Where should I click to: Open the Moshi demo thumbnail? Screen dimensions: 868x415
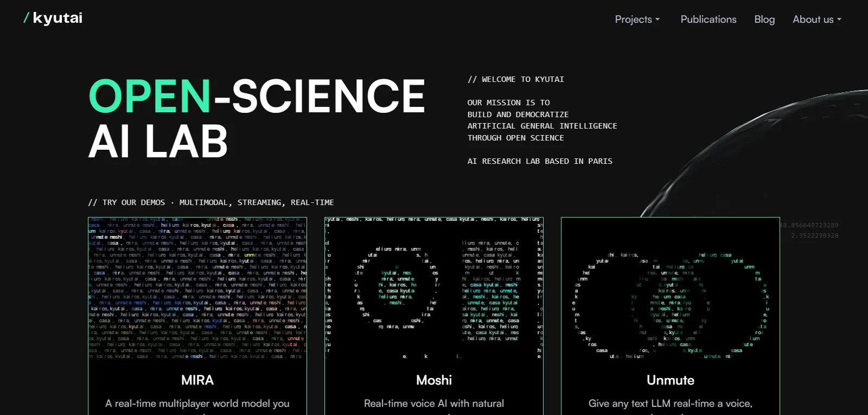click(434, 288)
